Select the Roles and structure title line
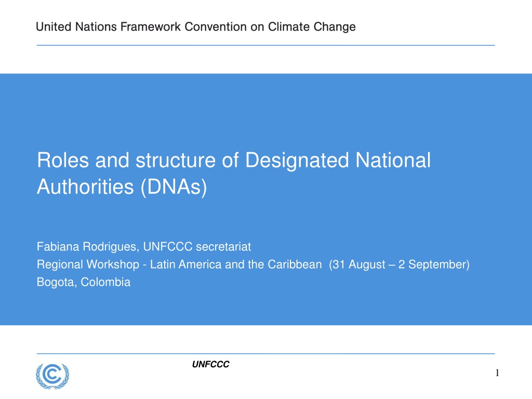 pyautogui.click(x=234, y=160)
